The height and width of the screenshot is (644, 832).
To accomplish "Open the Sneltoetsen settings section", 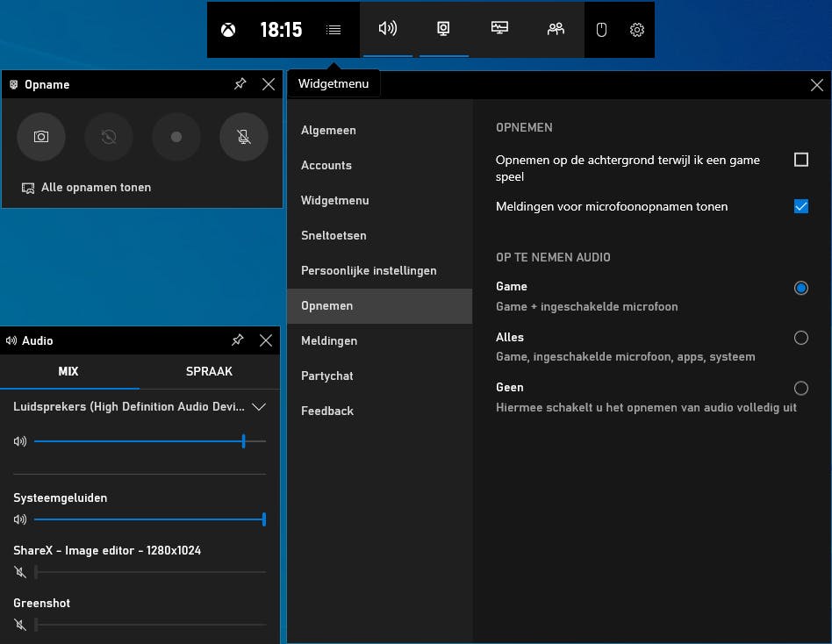I will pos(334,235).
